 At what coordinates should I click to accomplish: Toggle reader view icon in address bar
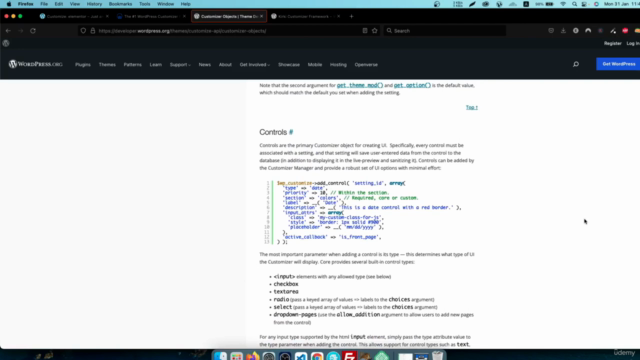pyautogui.click(x=365, y=31)
